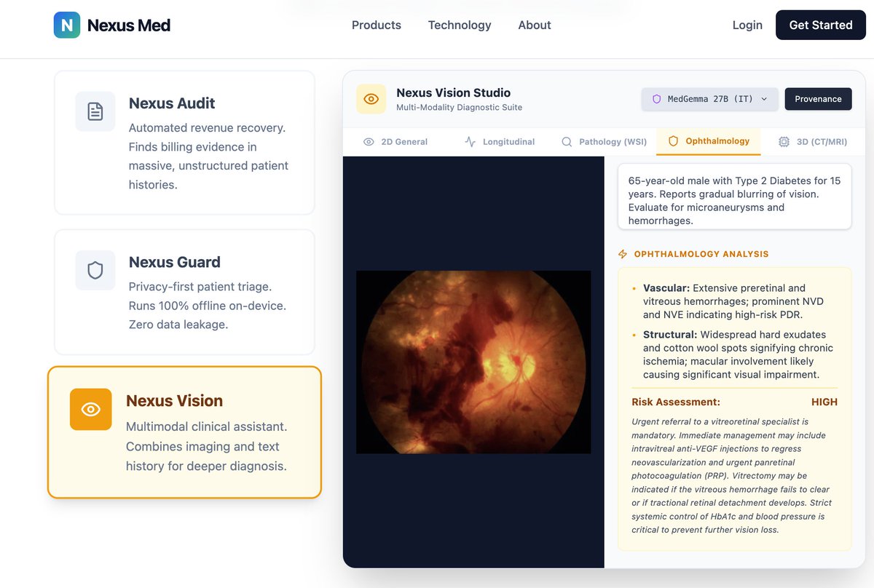Click the Structural finding bullet text
Viewport: 874px width, 588px height.
(x=738, y=354)
